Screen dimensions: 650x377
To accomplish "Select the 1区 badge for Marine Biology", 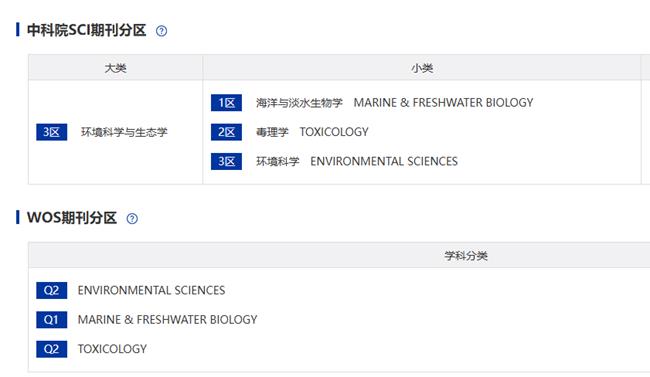I will tap(226, 103).
